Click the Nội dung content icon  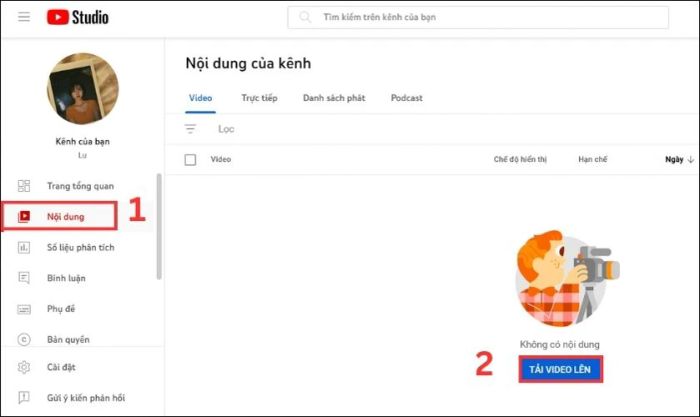(x=24, y=217)
